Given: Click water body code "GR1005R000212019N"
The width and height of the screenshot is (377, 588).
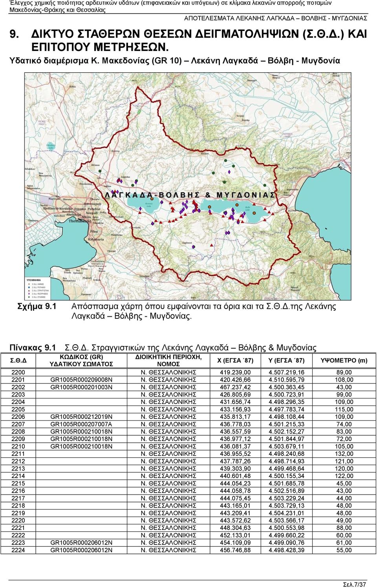Looking at the screenshot, I should [81, 417].
